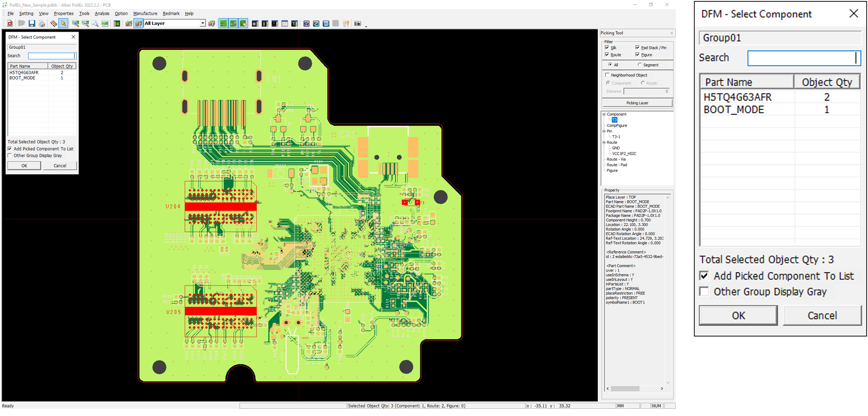Activate the arrow selection tool
Screen dimensions: 868x416
(x=64, y=23)
